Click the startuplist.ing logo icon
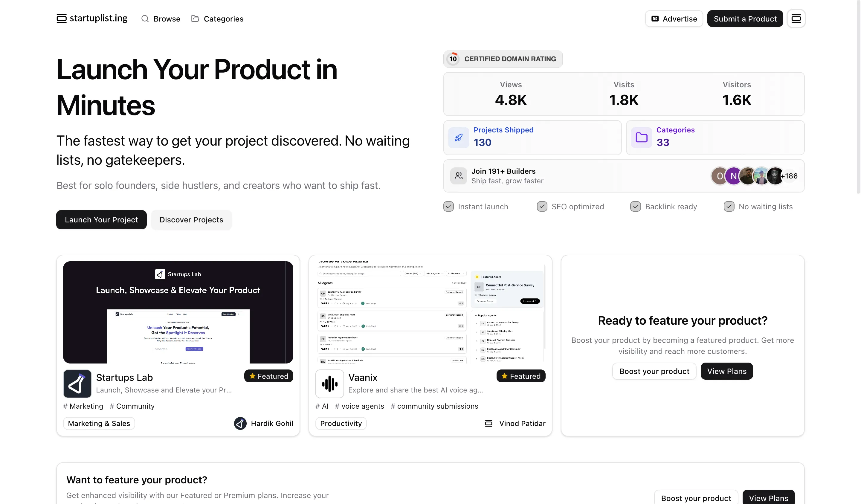 tap(62, 19)
